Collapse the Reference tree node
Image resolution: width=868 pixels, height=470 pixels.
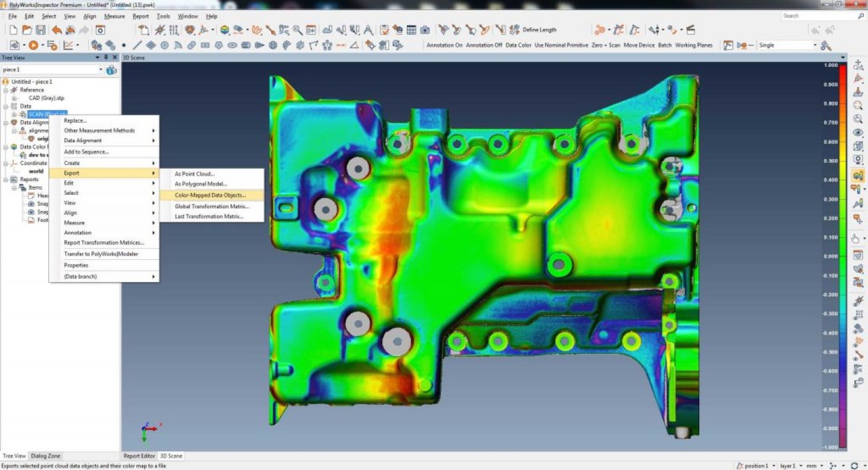point(5,90)
